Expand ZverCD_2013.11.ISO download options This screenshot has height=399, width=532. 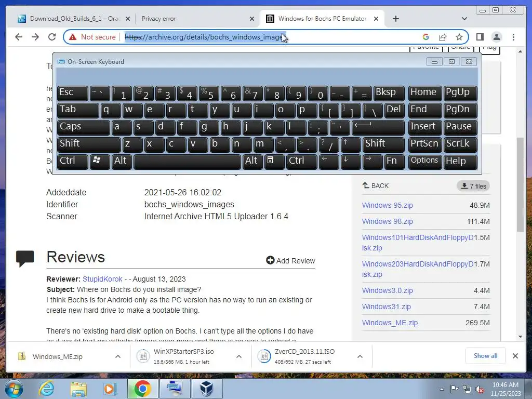coord(360,356)
